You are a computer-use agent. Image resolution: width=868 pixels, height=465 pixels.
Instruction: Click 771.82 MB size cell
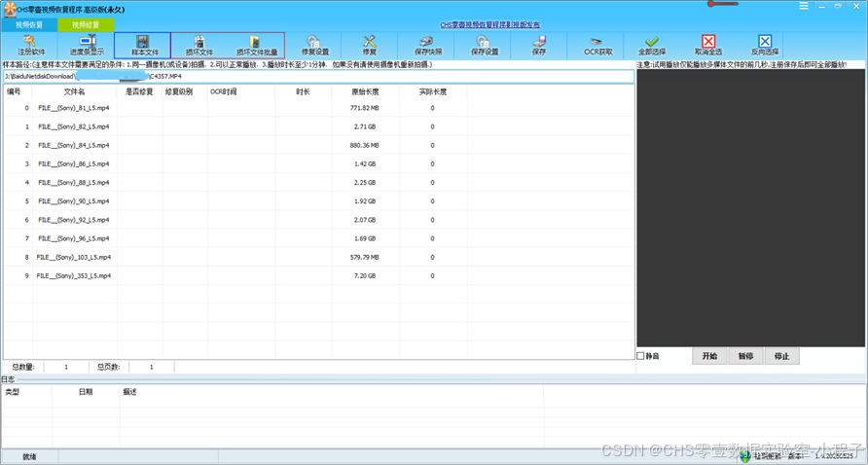pos(365,108)
